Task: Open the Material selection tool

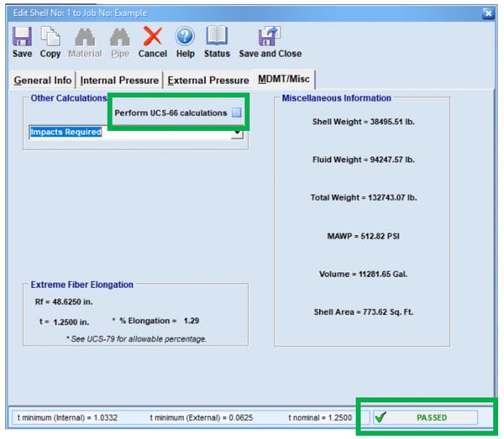Action: click(84, 37)
